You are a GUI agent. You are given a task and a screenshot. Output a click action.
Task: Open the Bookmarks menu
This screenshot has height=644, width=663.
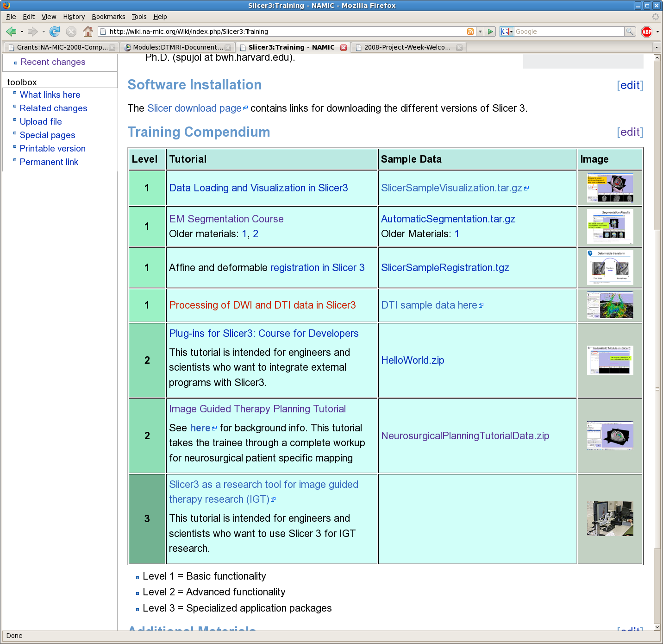108,17
